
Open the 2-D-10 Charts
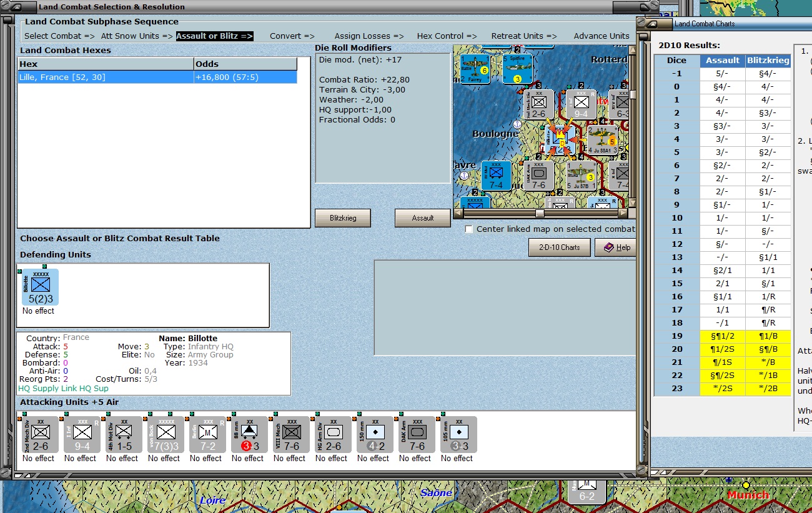coord(559,247)
